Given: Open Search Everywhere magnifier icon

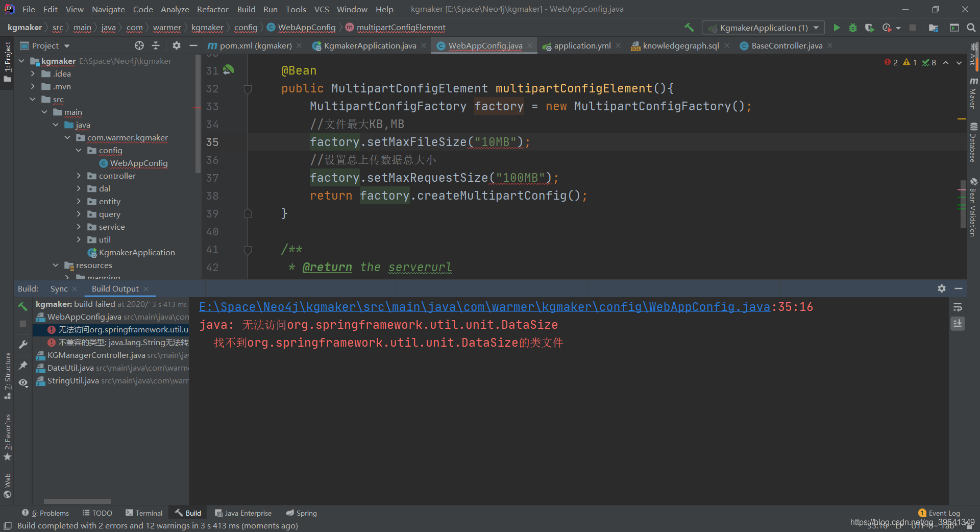Looking at the screenshot, I should 971,28.
